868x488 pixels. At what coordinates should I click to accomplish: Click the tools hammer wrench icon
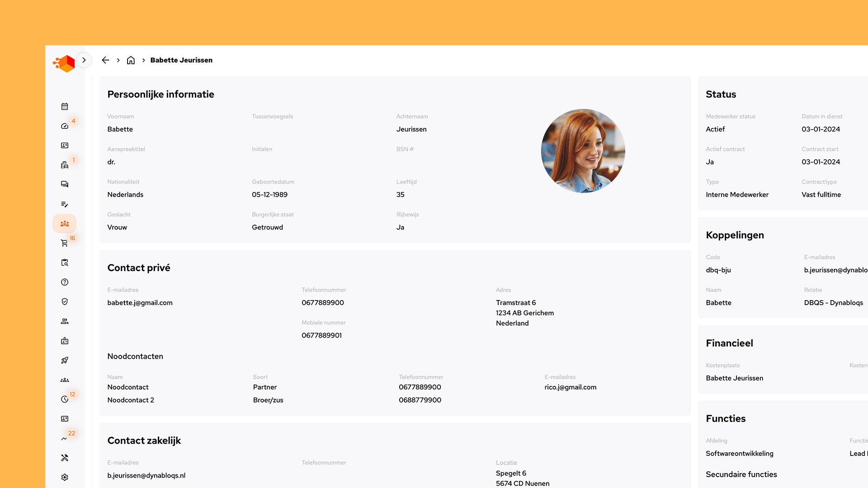pos(65,458)
